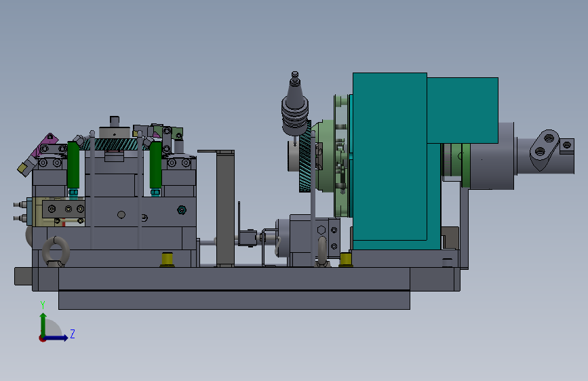Click the blue Z axis arrow of the triad
Screen dimensions: 588x381
[x=57, y=338]
